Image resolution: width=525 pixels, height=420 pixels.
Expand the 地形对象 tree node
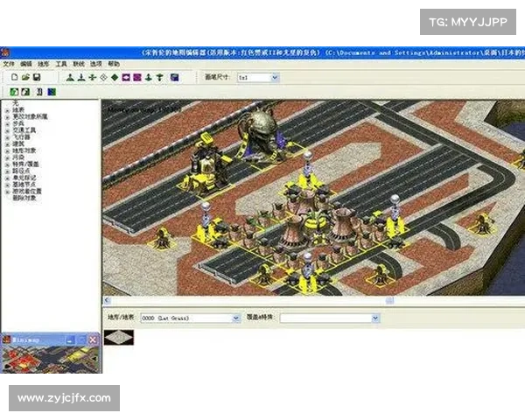pyautogui.click(x=7, y=150)
